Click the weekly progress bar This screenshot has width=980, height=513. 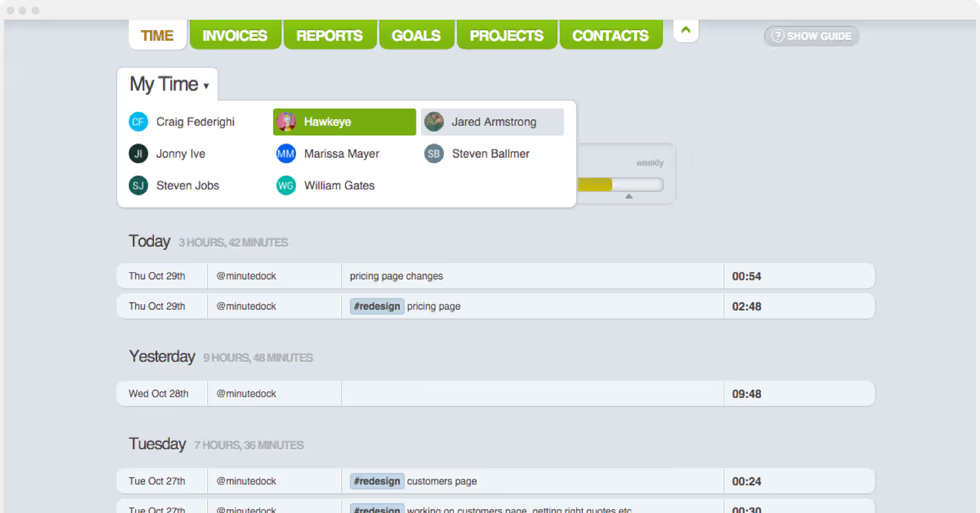pos(619,184)
